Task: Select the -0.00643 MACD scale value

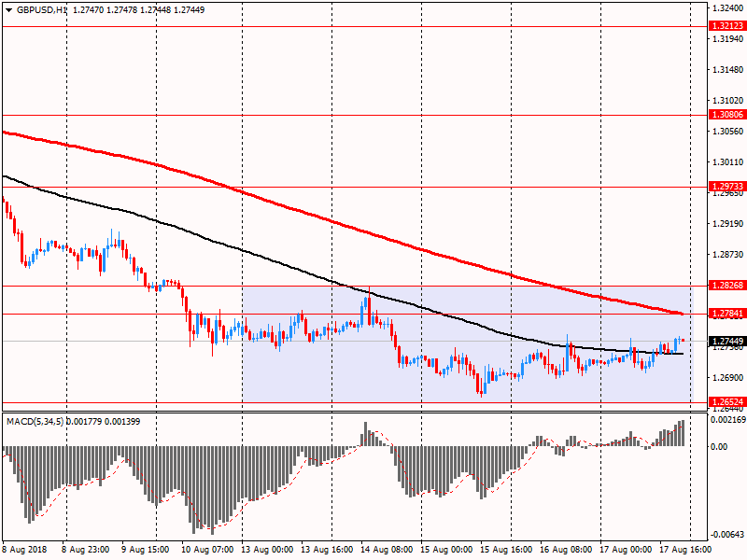Action: pos(726,534)
